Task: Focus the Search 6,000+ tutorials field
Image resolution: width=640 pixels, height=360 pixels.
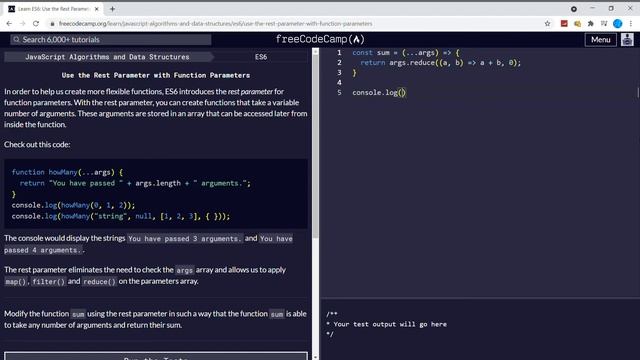Action: click(x=111, y=40)
